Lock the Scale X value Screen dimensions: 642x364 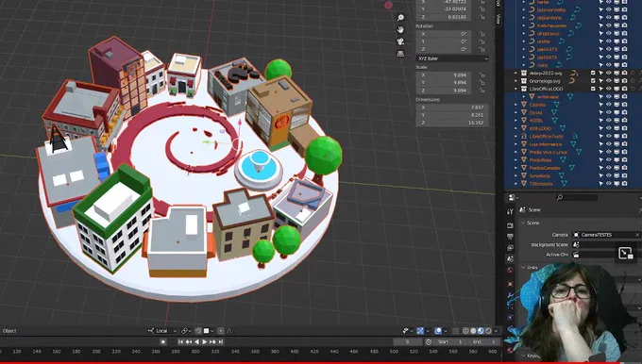tap(481, 75)
